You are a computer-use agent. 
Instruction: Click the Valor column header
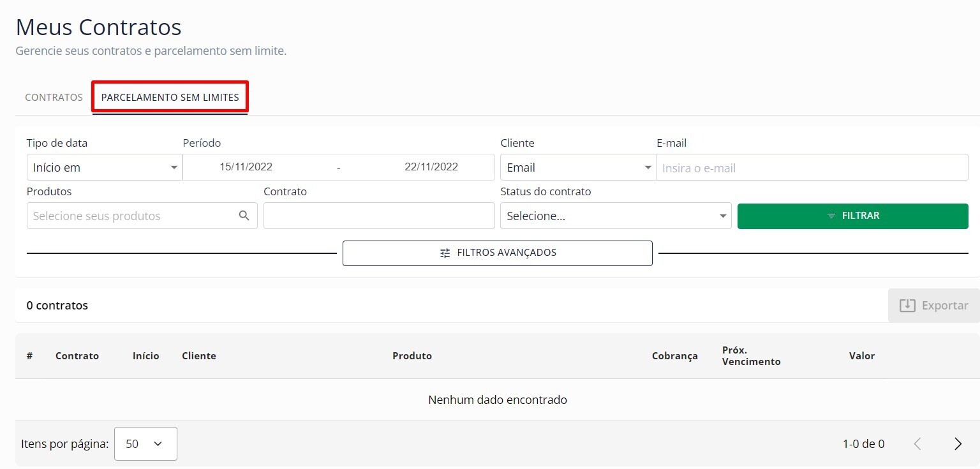(861, 356)
